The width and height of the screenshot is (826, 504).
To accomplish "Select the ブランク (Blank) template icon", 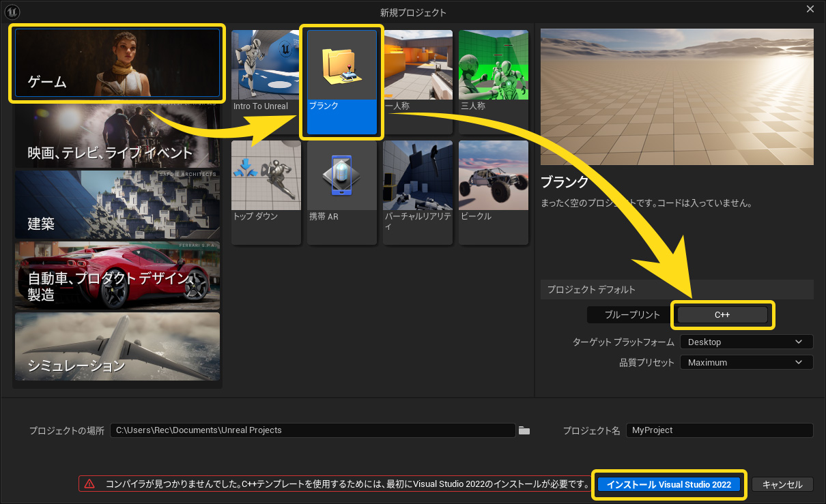I will coord(341,65).
